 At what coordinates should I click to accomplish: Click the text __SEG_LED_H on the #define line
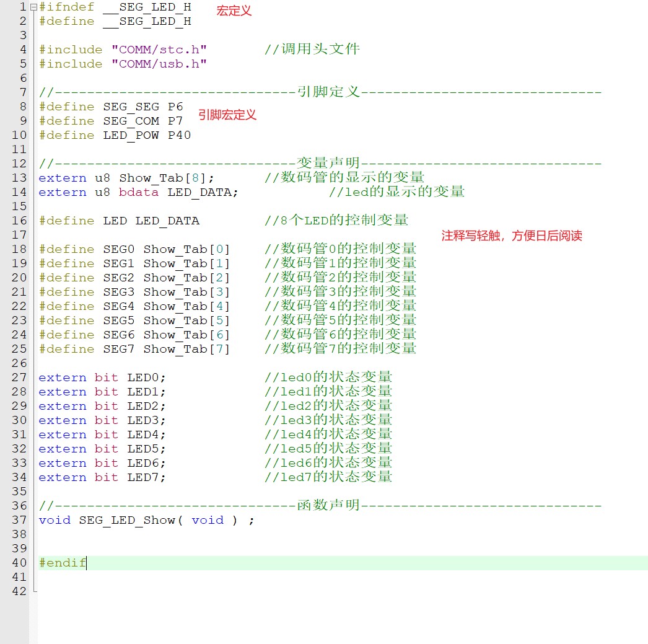click(147, 21)
